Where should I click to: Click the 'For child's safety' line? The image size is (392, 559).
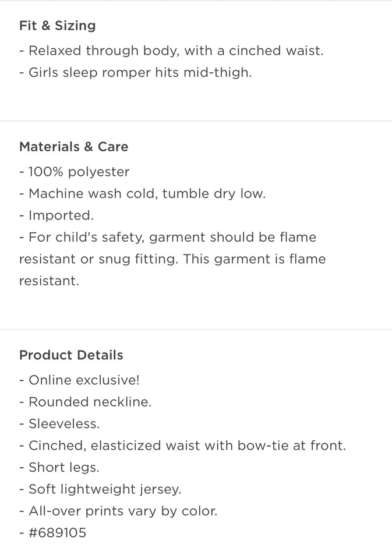click(x=168, y=238)
